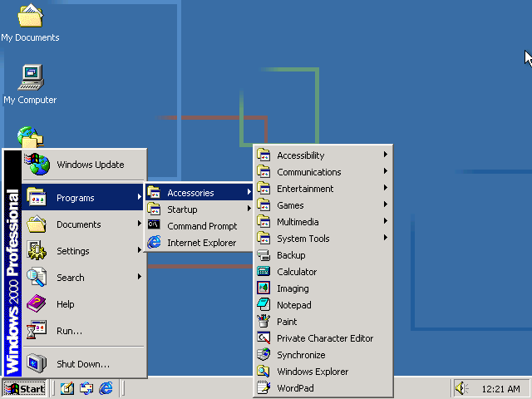Expand the Entertainment submenu arrow
The width and height of the screenshot is (532, 399).
click(386, 188)
